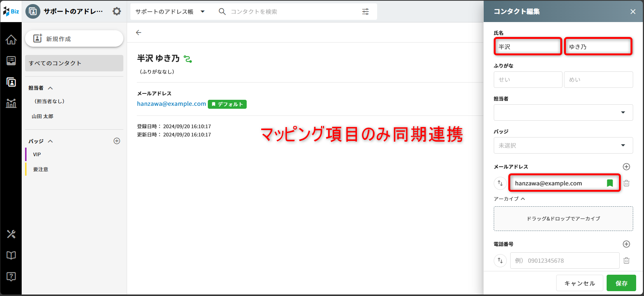Screen dimensions: 644x296
Task: Click the キャンセル button
Action: click(579, 283)
